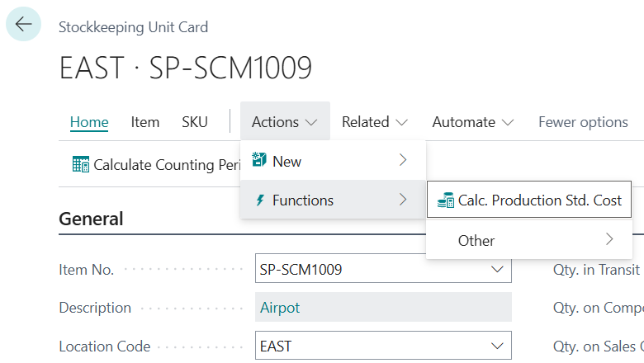Click the back arrow button
The height and width of the screenshot is (363, 644).
pos(23,24)
